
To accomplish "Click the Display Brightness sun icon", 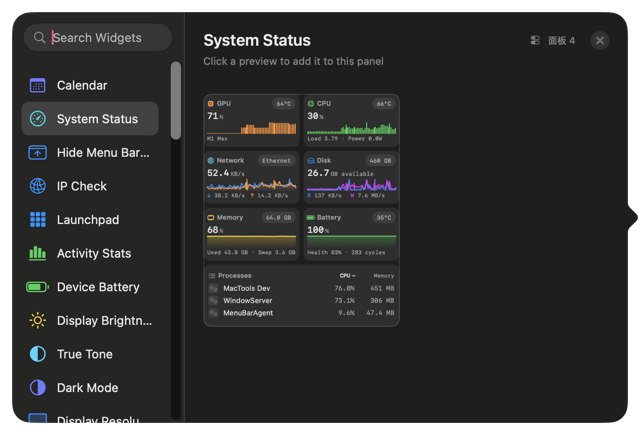I will tap(38, 320).
